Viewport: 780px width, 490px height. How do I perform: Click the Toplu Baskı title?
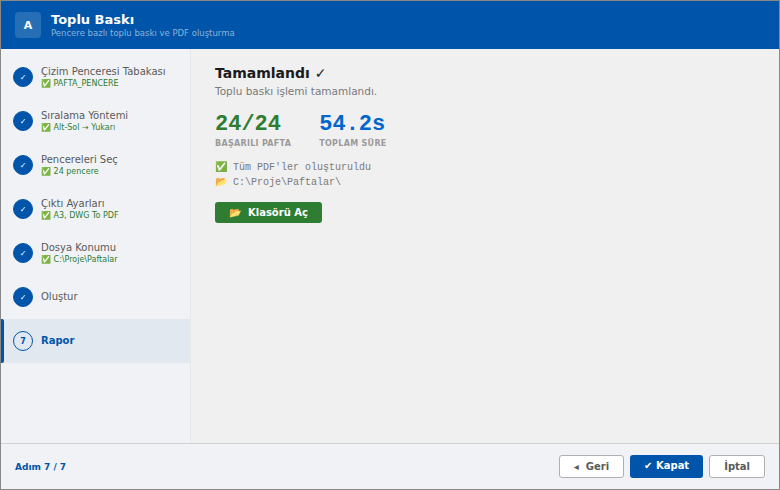pos(92,19)
